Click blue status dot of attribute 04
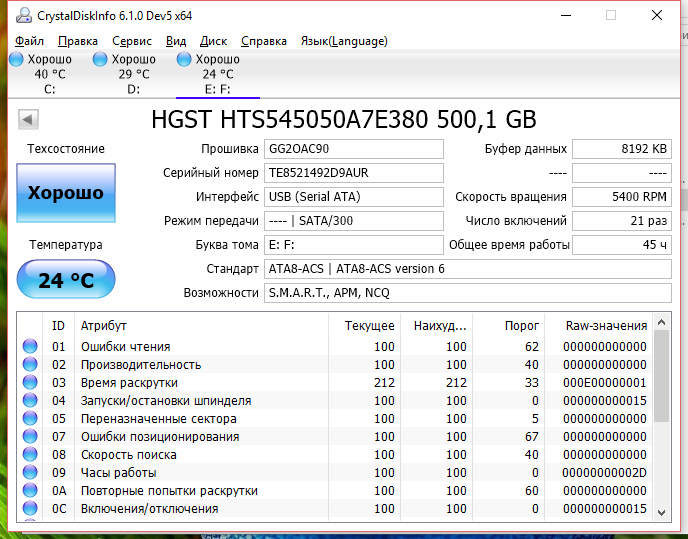Screen dimensions: 688x539 [30, 400]
